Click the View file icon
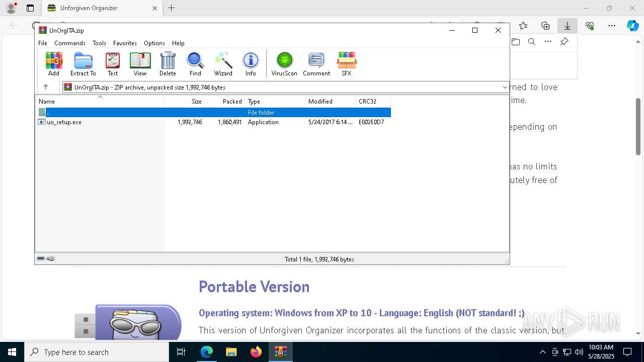Screen dimensions: 644x362 [140, 64]
